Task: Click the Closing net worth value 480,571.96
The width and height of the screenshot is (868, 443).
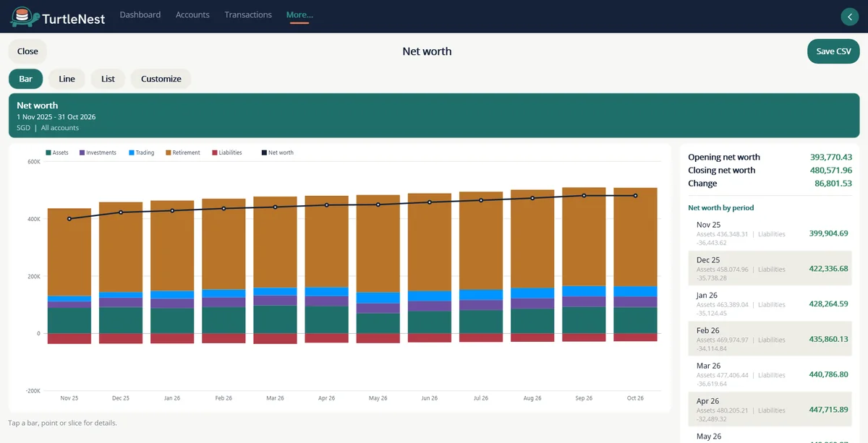Action: 831,171
